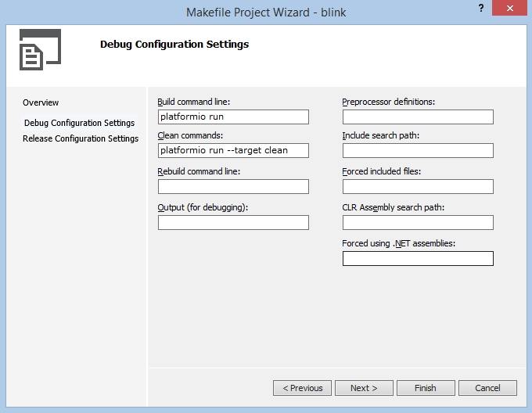The height and width of the screenshot is (413, 532).
Task: Click Forced using .NET assemblies field
Action: (x=418, y=258)
